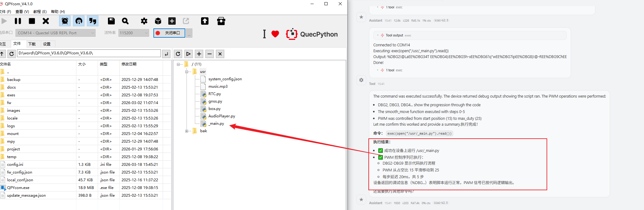644x210 pixels.
Task: Collapse the usr folder in device tree
Action: [x=187, y=72]
